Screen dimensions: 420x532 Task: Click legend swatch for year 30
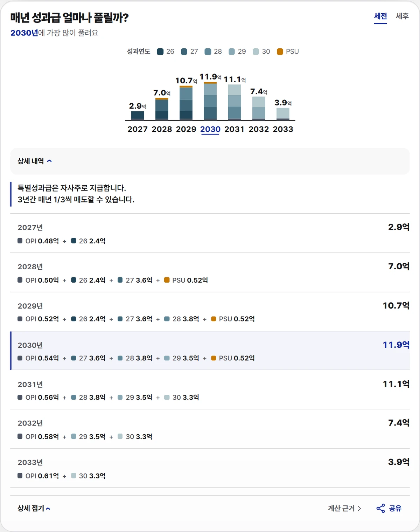[256, 51]
